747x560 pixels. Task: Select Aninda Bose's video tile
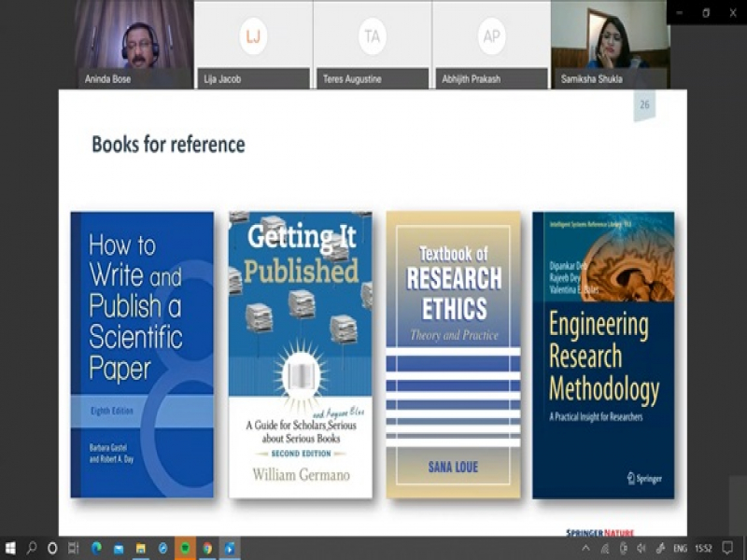tap(134, 44)
